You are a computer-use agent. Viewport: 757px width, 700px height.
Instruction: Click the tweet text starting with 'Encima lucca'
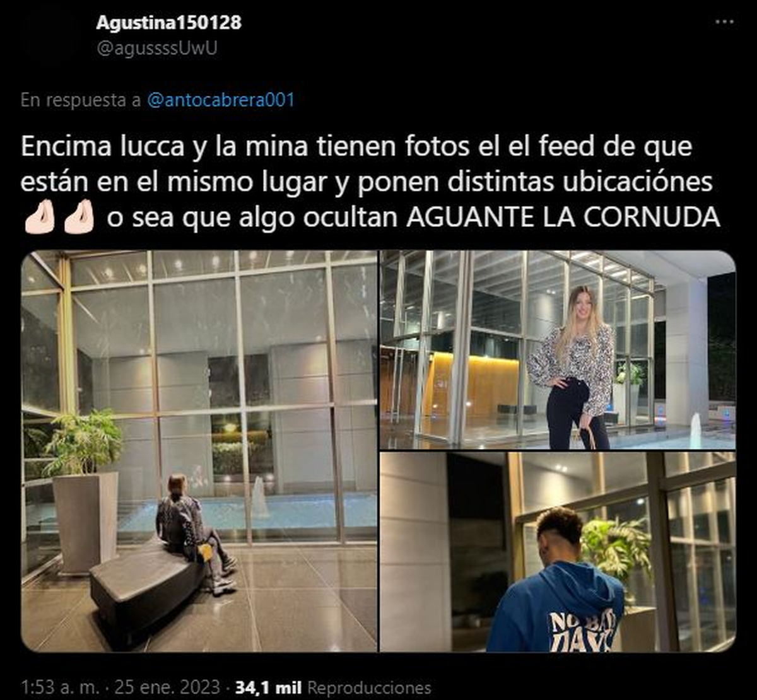[370, 182]
